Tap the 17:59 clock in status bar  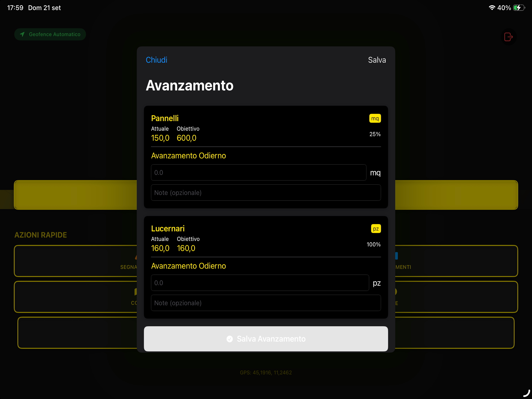[15, 8]
